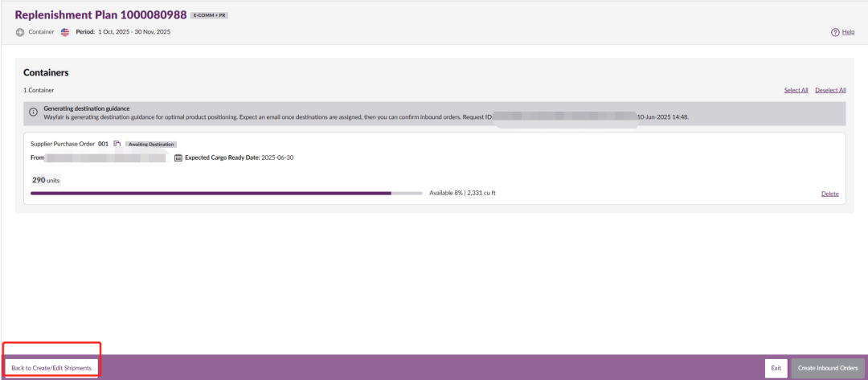The image size is (868, 380).
Task: Click the Generating destination guidance heading
Action: [86, 108]
